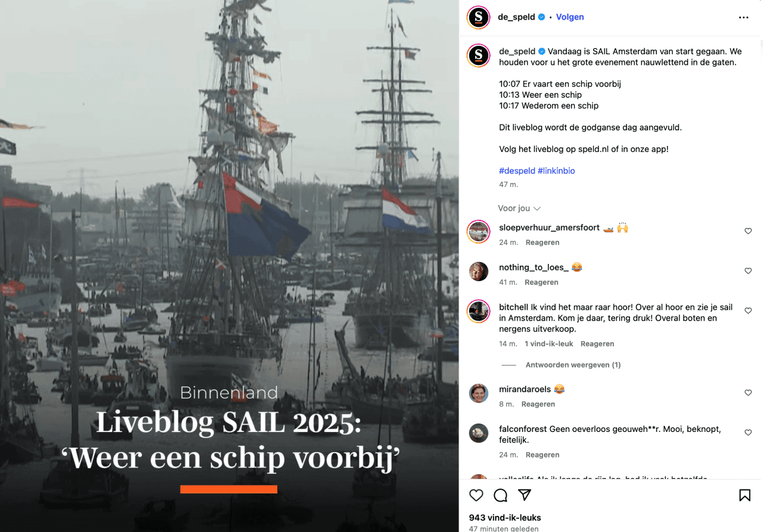Show replies via 'Antwoorden weergeven (1)'

(x=573, y=365)
